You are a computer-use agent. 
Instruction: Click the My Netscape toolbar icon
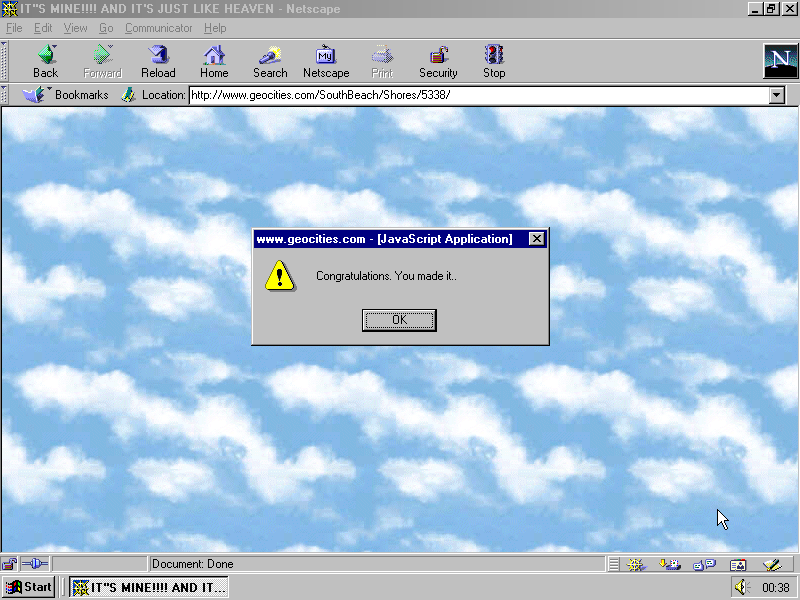coord(326,61)
